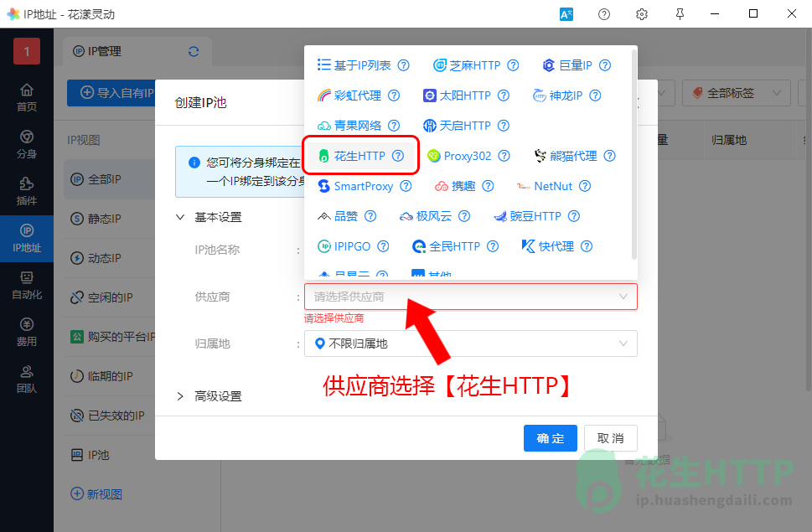Open the 归属地 location dropdown
This screenshot has height=532, width=812.
[x=470, y=343]
